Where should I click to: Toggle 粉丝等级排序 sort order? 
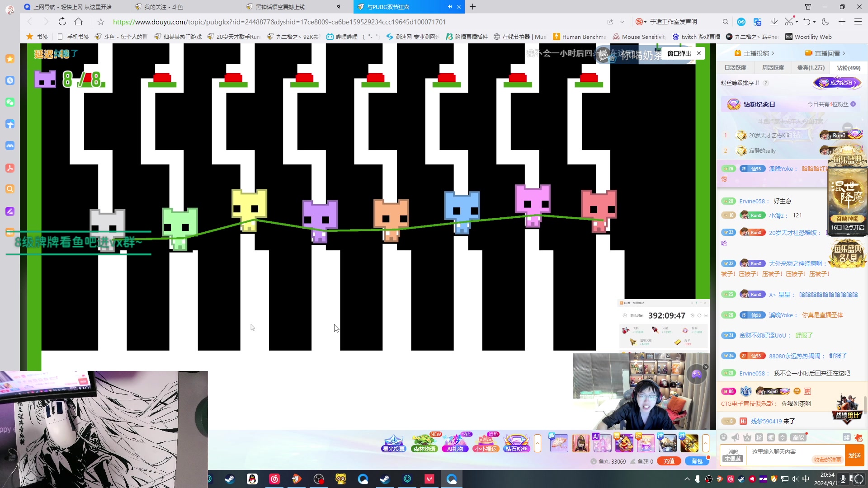(740, 83)
